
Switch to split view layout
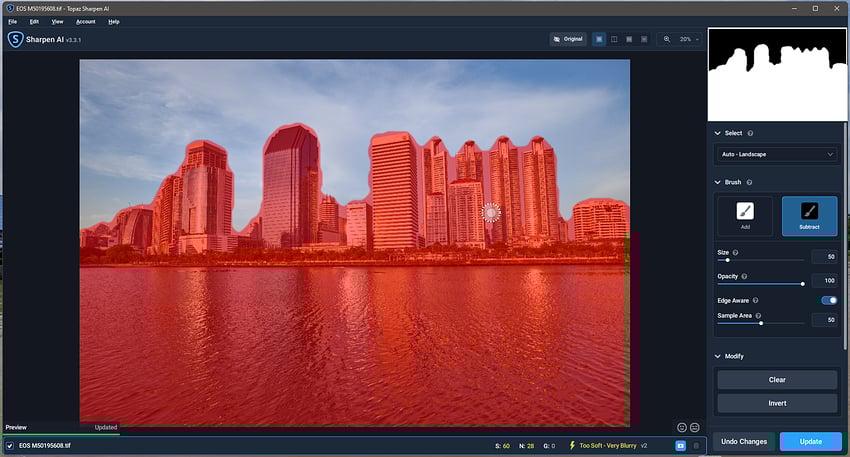pyautogui.click(x=614, y=39)
